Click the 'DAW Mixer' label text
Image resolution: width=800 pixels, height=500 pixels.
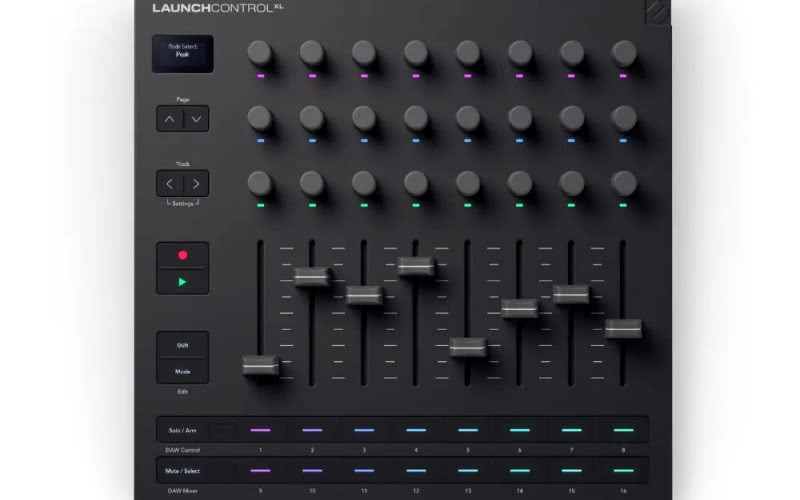coord(183,491)
